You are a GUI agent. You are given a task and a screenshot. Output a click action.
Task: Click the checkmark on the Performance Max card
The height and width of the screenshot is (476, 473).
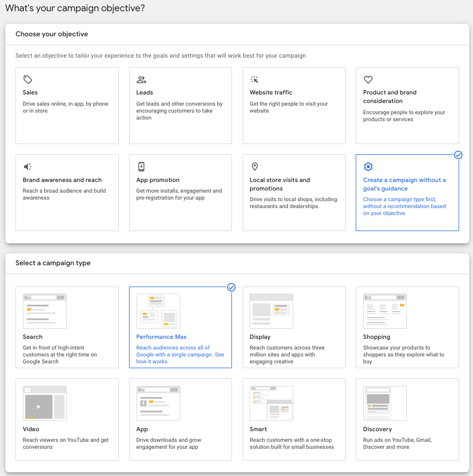[231, 287]
